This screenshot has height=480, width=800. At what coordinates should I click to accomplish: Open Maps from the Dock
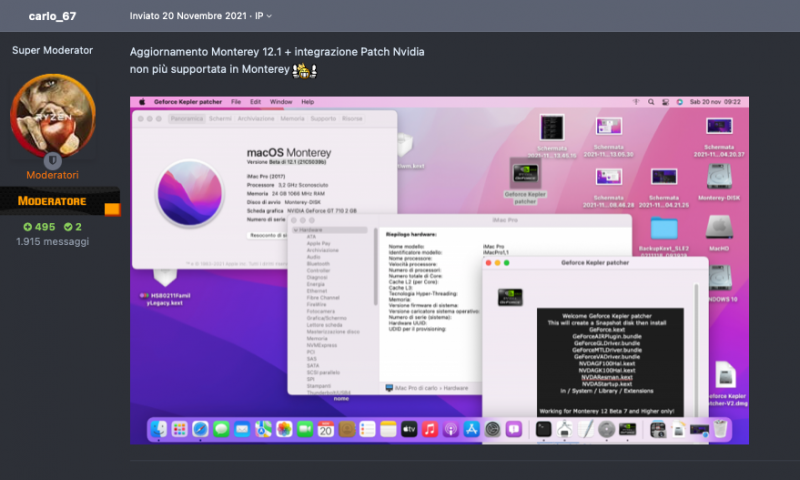(263, 430)
